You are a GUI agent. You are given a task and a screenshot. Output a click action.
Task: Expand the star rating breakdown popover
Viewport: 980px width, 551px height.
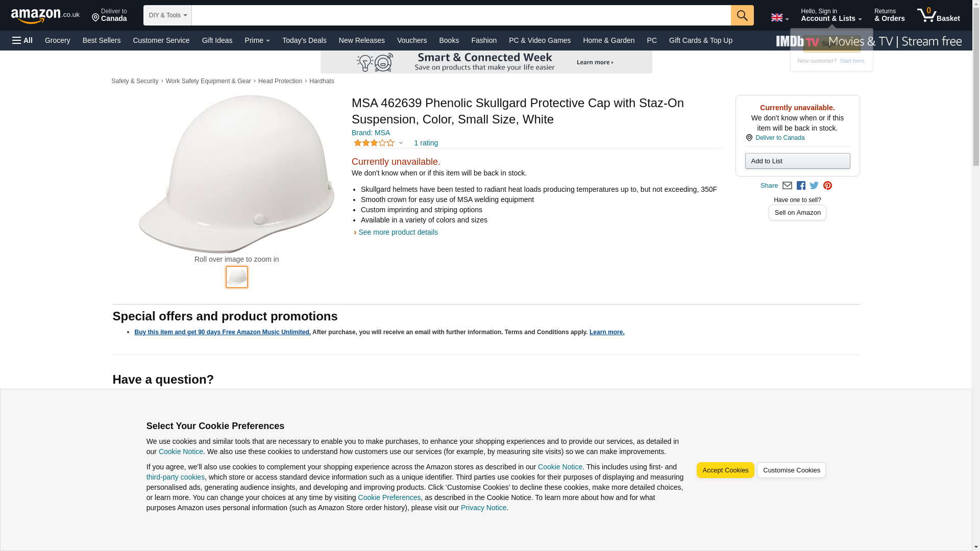click(x=378, y=143)
